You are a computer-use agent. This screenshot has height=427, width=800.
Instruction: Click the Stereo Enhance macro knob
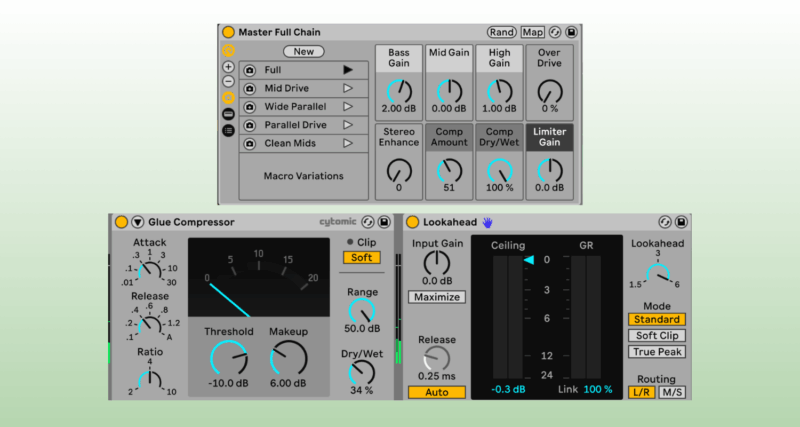coord(399,170)
